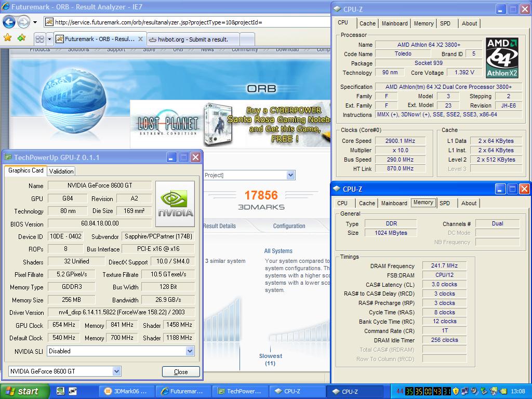
Task: Open Mainboard tab in bottom CPU-Z window
Action: tap(394, 203)
